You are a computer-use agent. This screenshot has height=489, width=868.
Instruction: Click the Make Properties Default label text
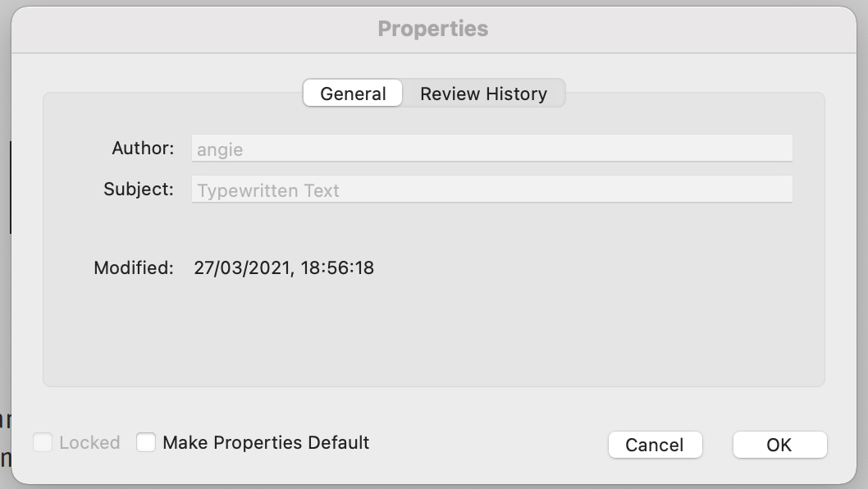(266, 442)
